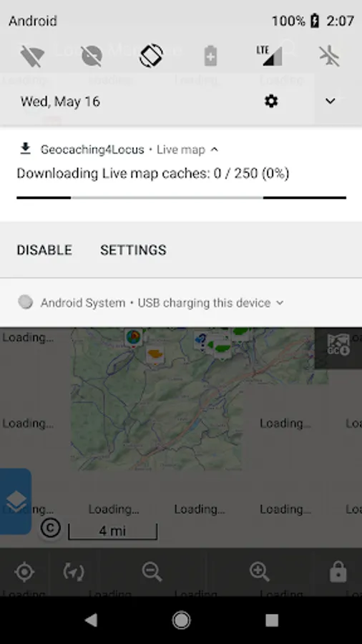
Task: Toggle the map rotation icon
Action: tap(74, 572)
